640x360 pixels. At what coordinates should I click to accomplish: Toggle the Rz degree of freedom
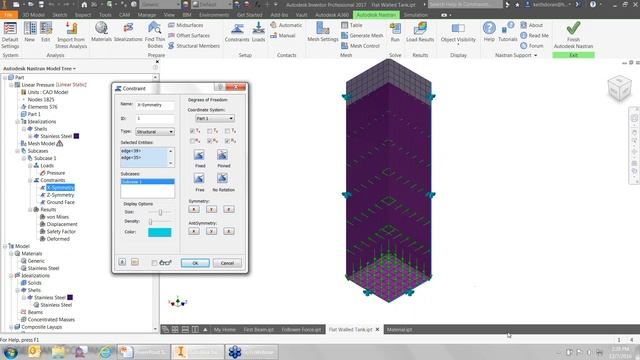[x=228, y=141]
